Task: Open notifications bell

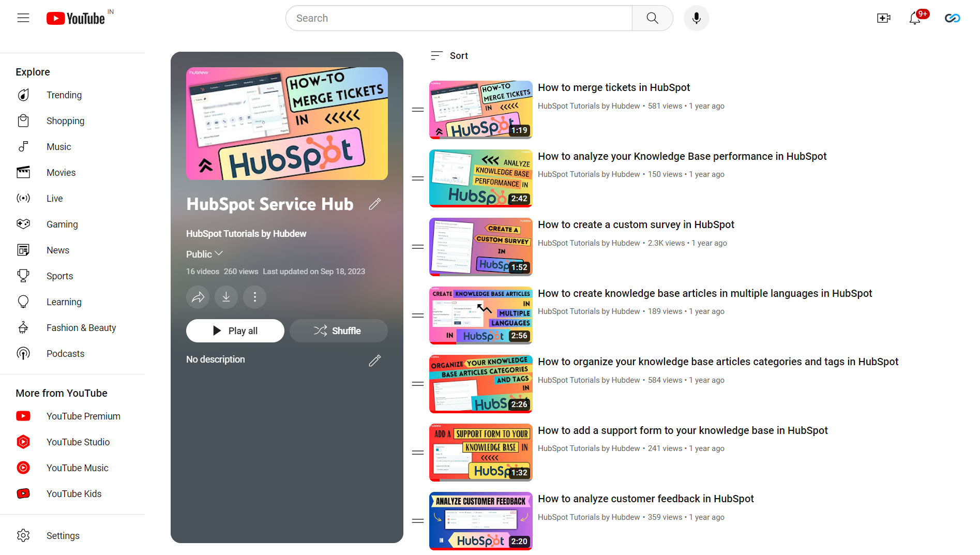Action: (x=915, y=18)
